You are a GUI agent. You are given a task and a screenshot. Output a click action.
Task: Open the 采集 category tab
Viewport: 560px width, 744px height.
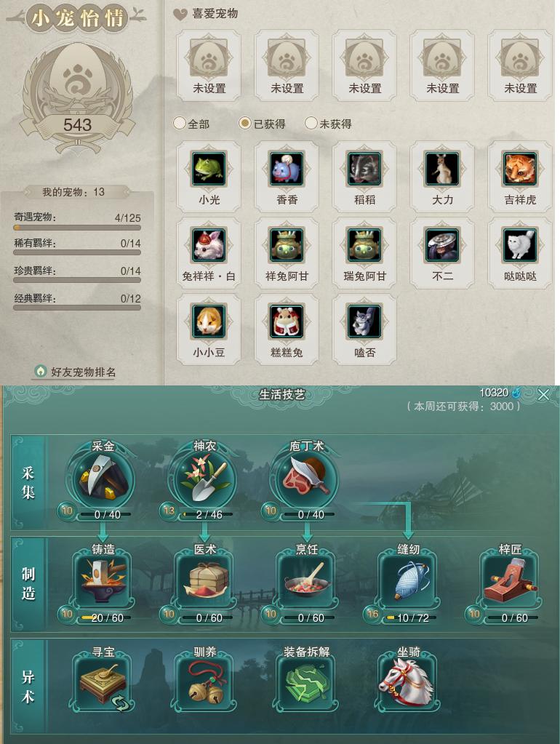coord(28,483)
